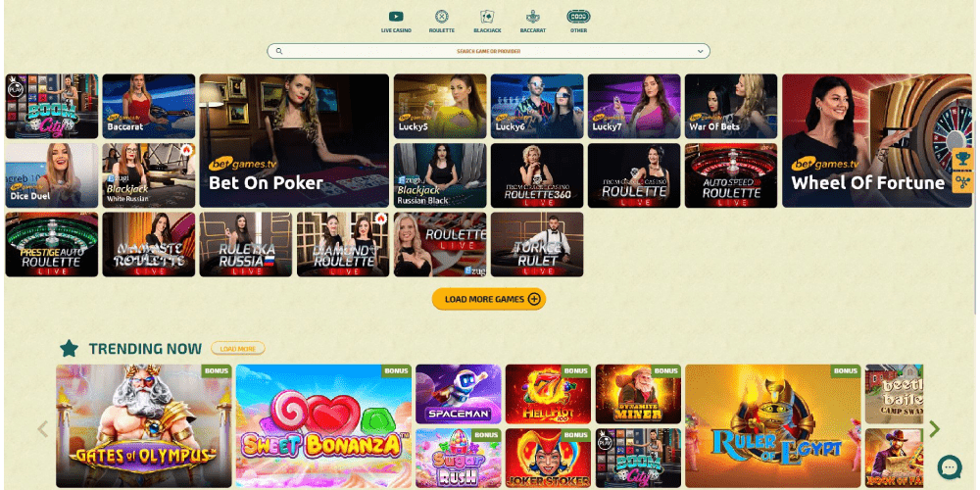Click the Load More Games button
The image size is (980, 490).
489,299
